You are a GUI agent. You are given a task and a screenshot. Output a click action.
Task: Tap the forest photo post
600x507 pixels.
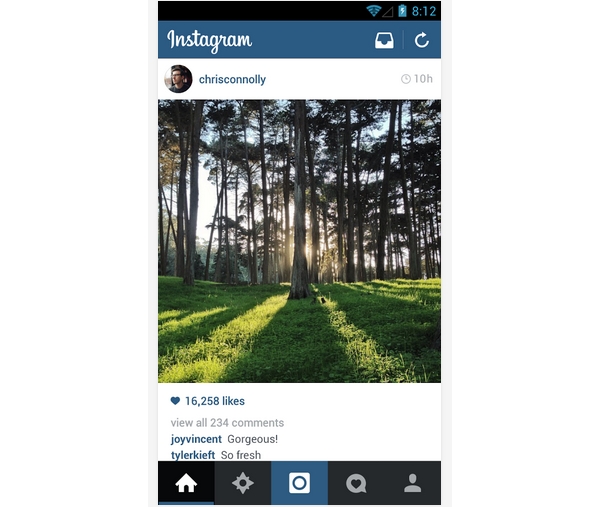click(x=299, y=241)
